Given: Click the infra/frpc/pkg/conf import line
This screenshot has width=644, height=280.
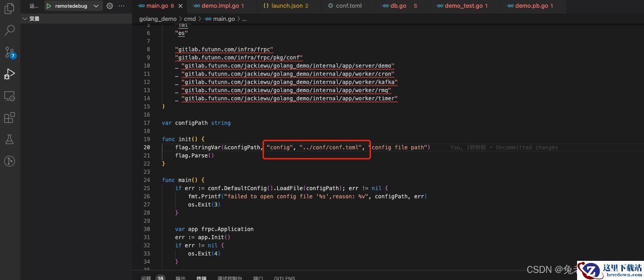Looking at the screenshot, I should [239, 57].
